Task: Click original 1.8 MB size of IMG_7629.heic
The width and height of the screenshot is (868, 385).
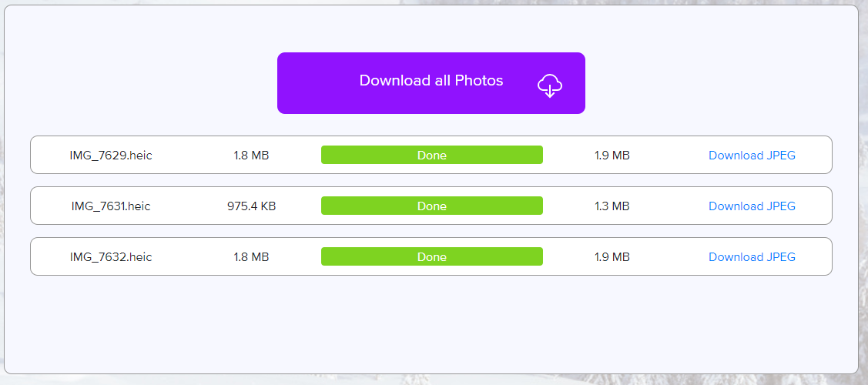Action: click(251, 156)
